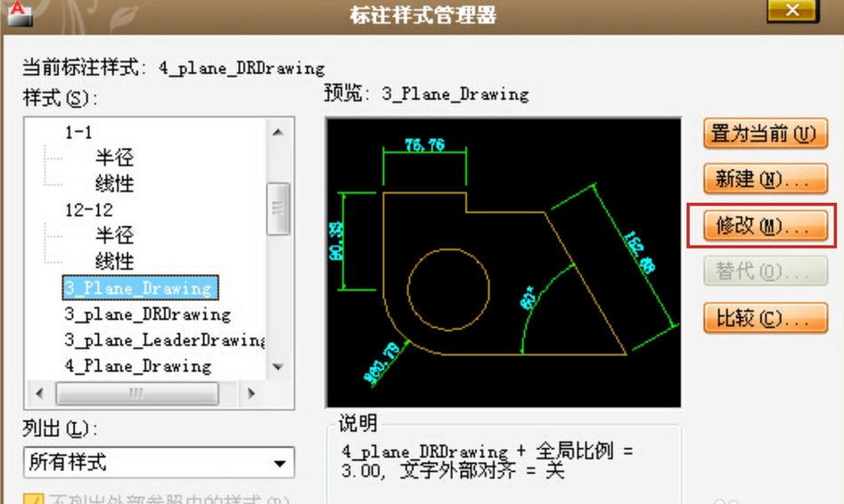
Task: Click the dimension style preview image
Action: pos(504,263)
